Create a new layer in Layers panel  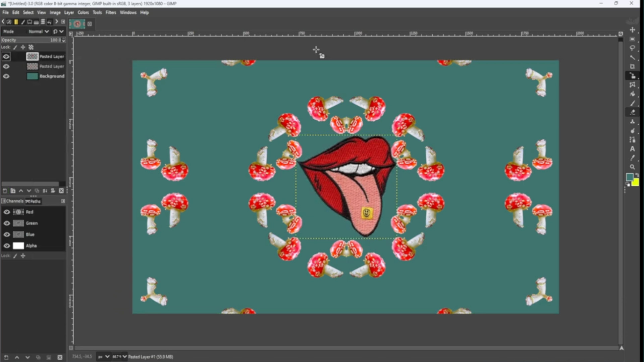pos(5,191)
